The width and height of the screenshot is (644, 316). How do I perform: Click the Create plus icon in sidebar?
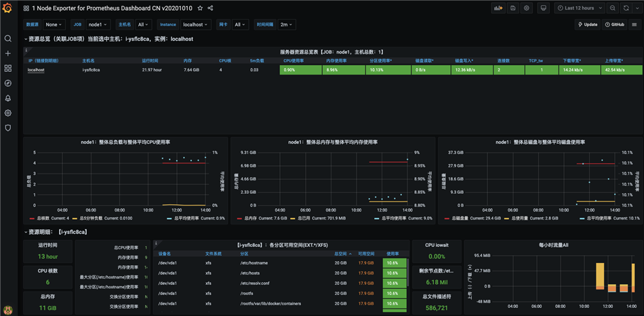click(8, 54)
